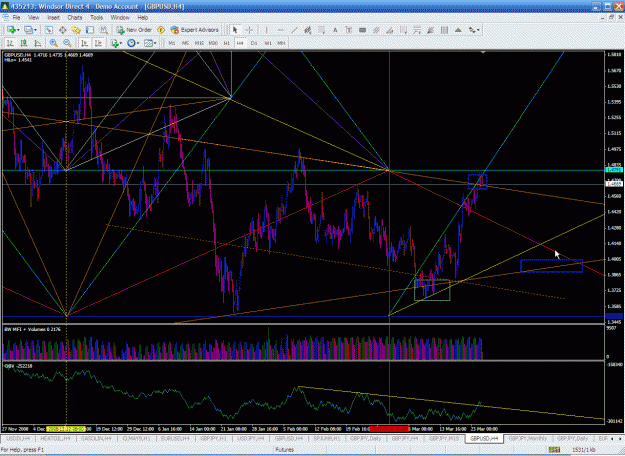Click the OBV indicator label
Image resolution: width=625 pixels, height=456 pixels.
pyautogui.click(x=18, y=366)
